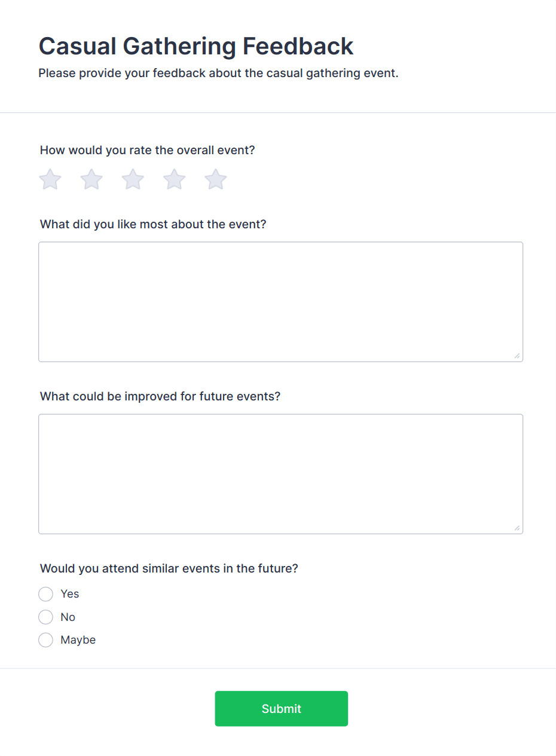Select the No radio button
The image size is (556, 756).
(x=46, y=617)
